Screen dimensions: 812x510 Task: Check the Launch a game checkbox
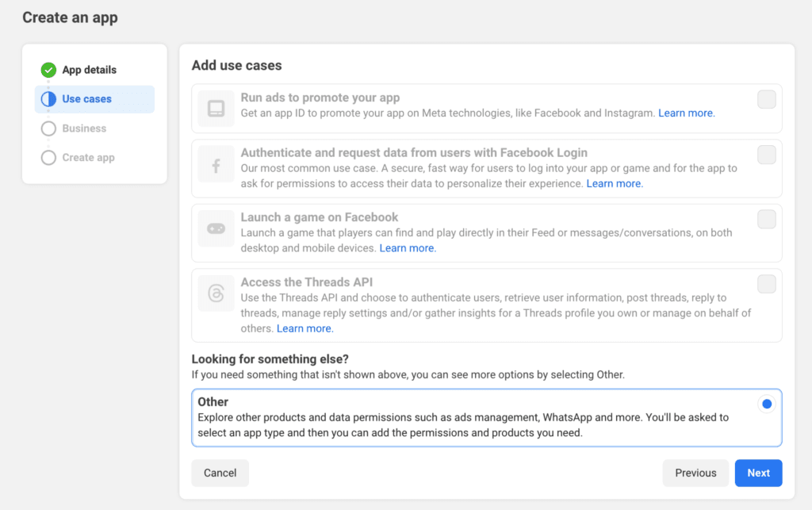pyautogui.click(x=766, y=219)
